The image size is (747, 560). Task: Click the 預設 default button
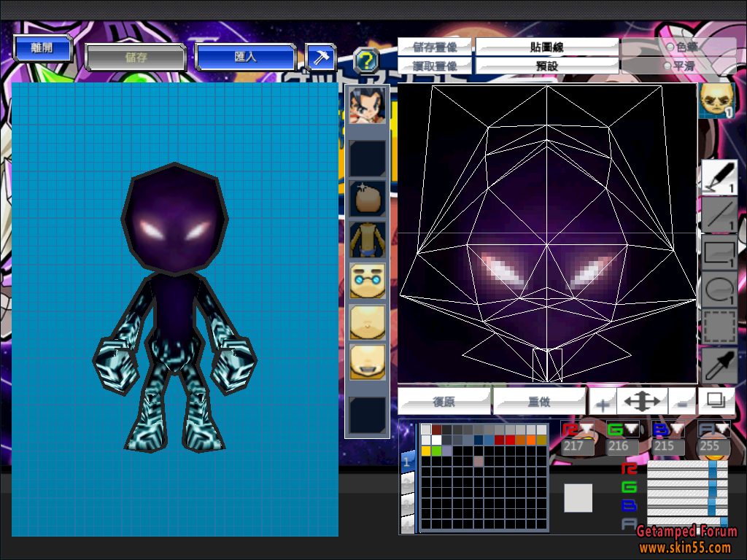(x=547, y=66)
